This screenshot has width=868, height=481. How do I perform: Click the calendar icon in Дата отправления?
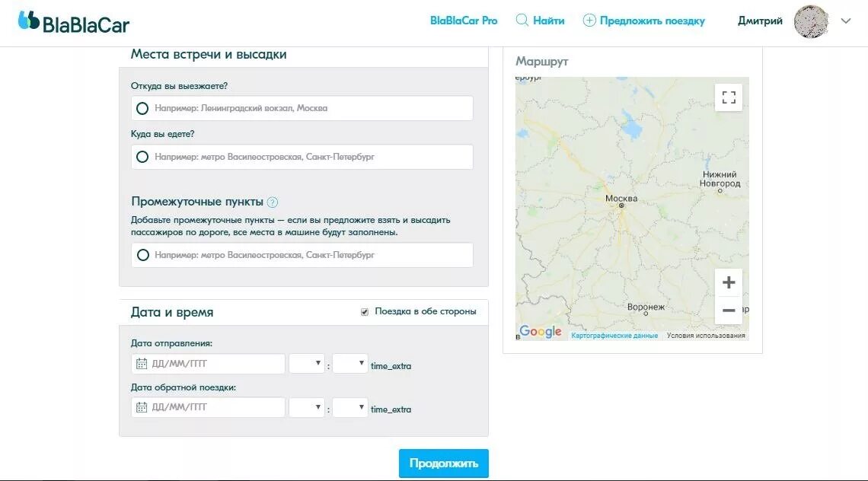[x=142, y=364]
